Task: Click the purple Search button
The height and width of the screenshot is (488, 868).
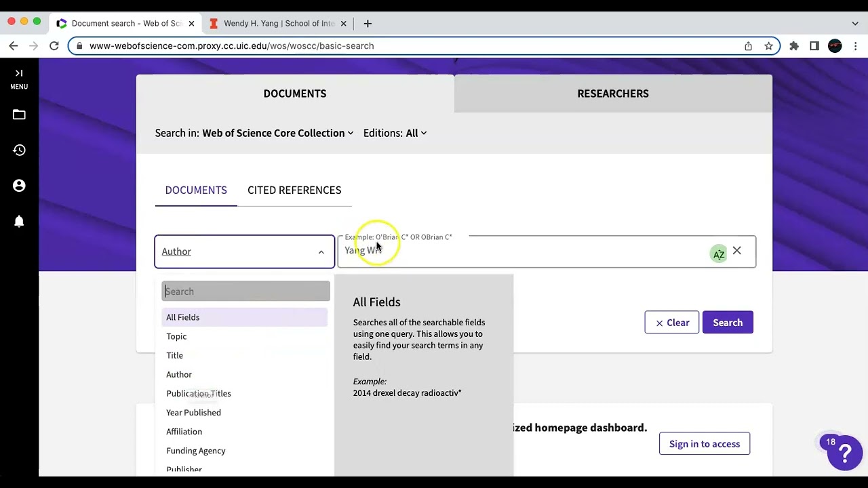Action: (728, 323)
